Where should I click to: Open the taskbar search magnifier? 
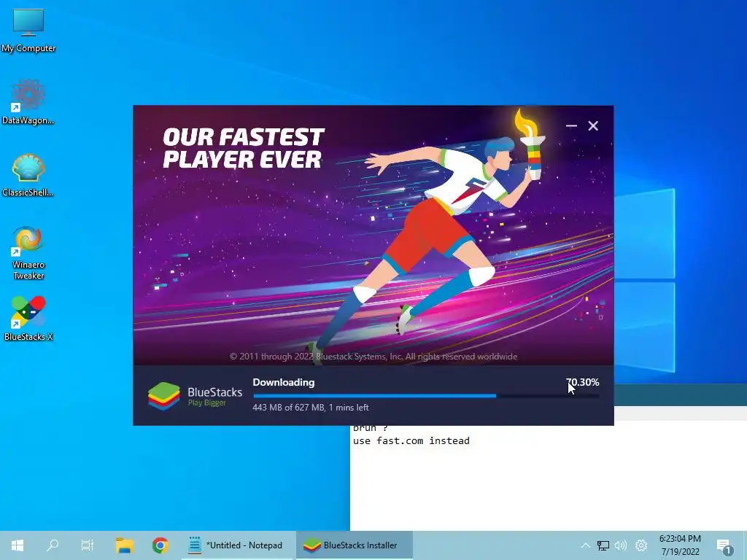pyautogui.click(x=53, y=545)
